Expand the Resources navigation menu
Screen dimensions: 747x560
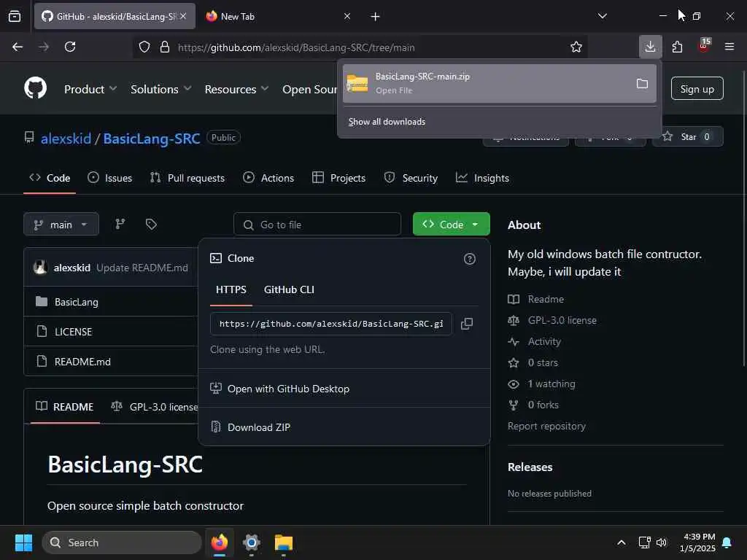236,89
